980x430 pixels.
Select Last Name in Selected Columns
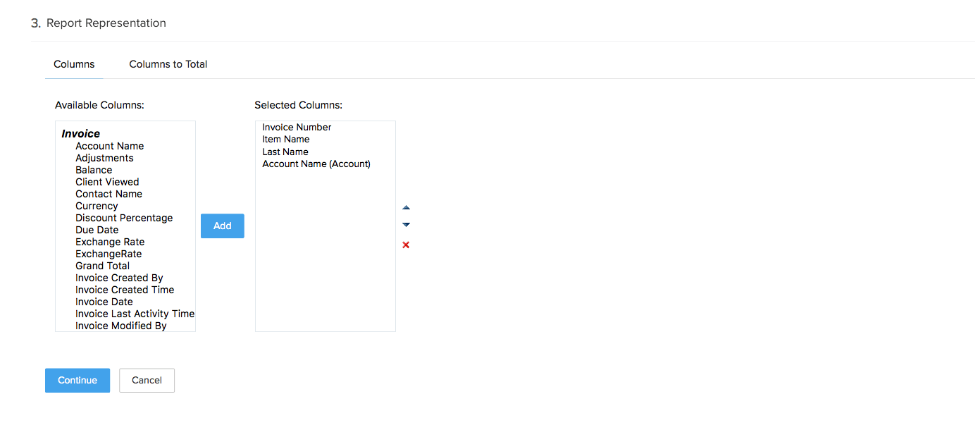(285, 152)
